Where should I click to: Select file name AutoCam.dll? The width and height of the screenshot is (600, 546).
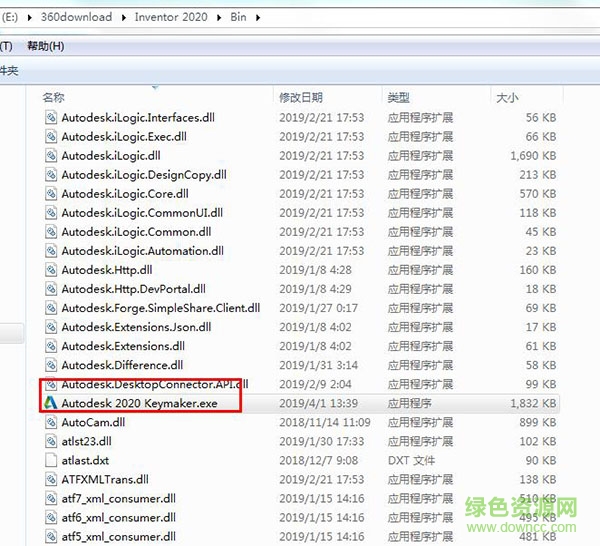(93, 422)
